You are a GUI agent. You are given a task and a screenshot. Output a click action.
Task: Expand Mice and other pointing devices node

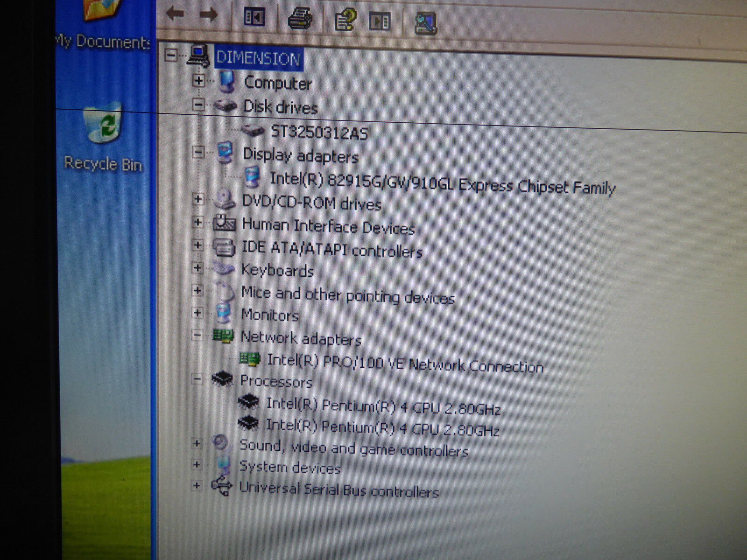tap(197, 290)
